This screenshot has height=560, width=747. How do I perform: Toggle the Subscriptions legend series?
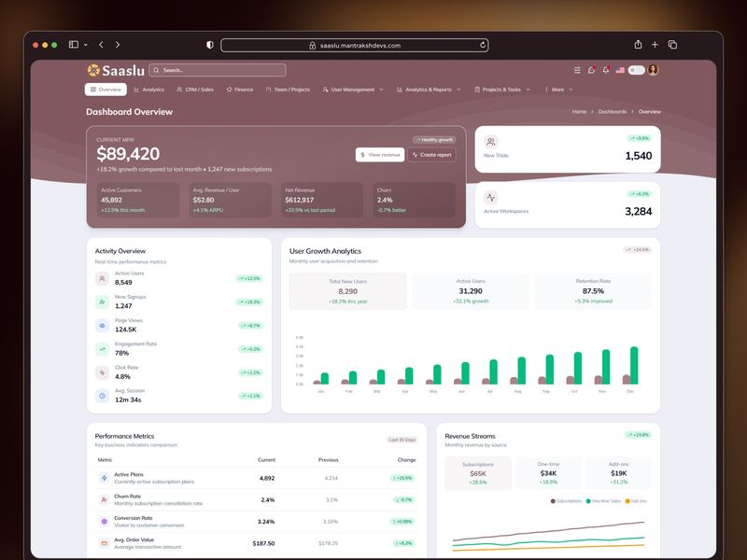pyautogui.click(x=566, y=501)
